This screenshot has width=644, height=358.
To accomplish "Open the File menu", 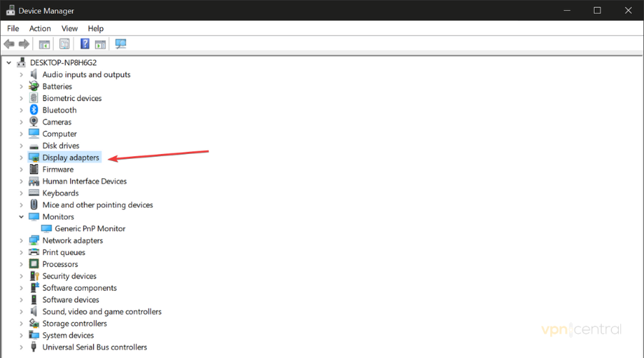I will pos(13,29).
